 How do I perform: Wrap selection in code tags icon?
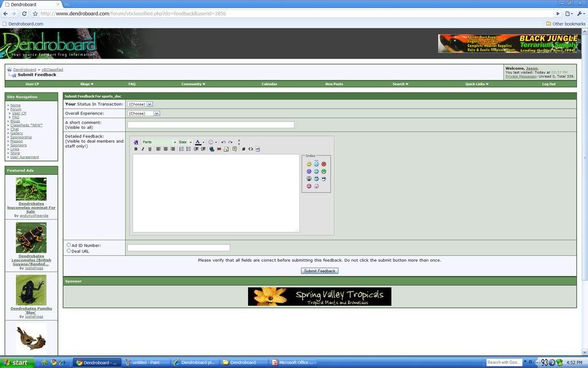[x=250, y=149]
